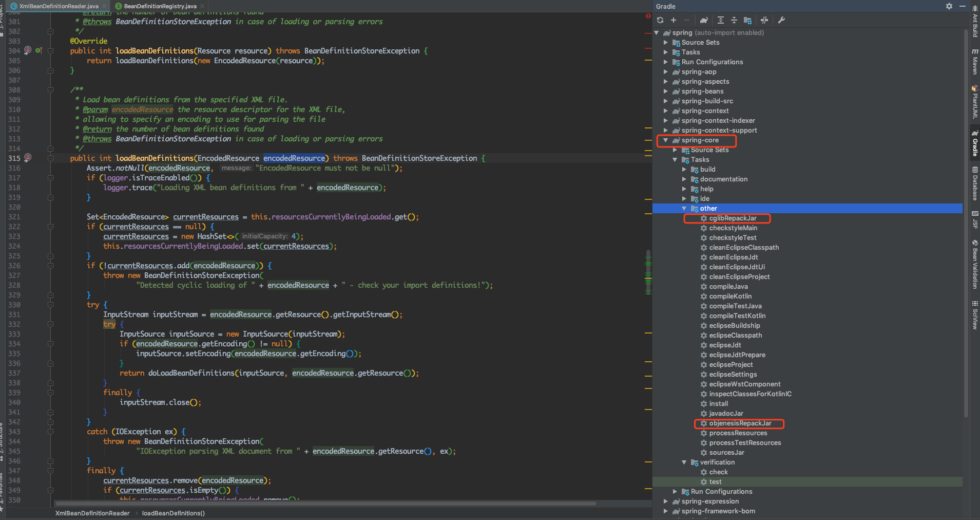The height and width of the screenshot is (520, 980).
Task: Select the compileTestJava task
Action: click(735, 306)
